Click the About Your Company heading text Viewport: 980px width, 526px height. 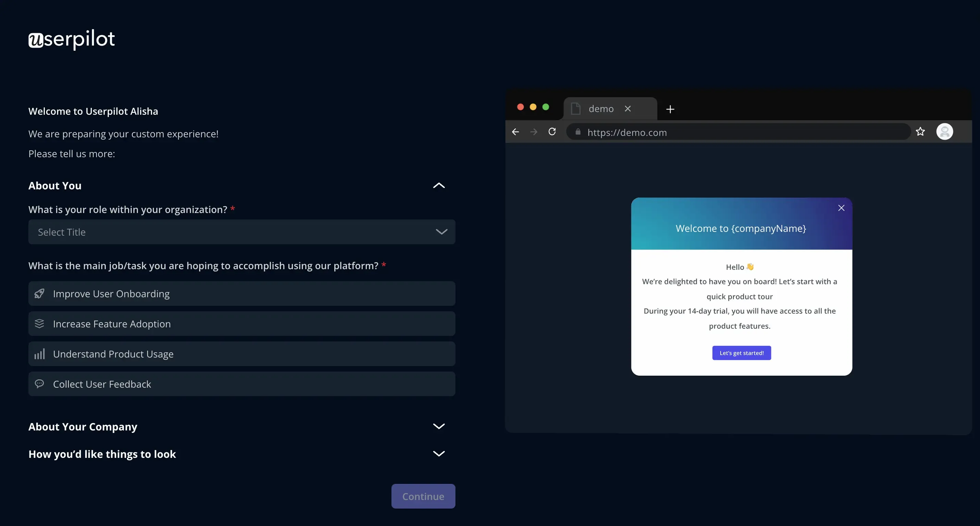pos(82,427)
